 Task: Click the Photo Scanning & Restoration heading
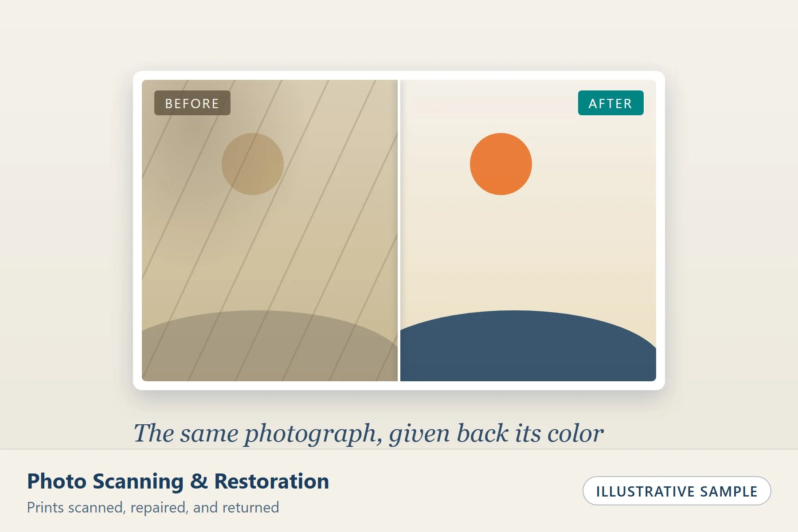coord(178,481)
